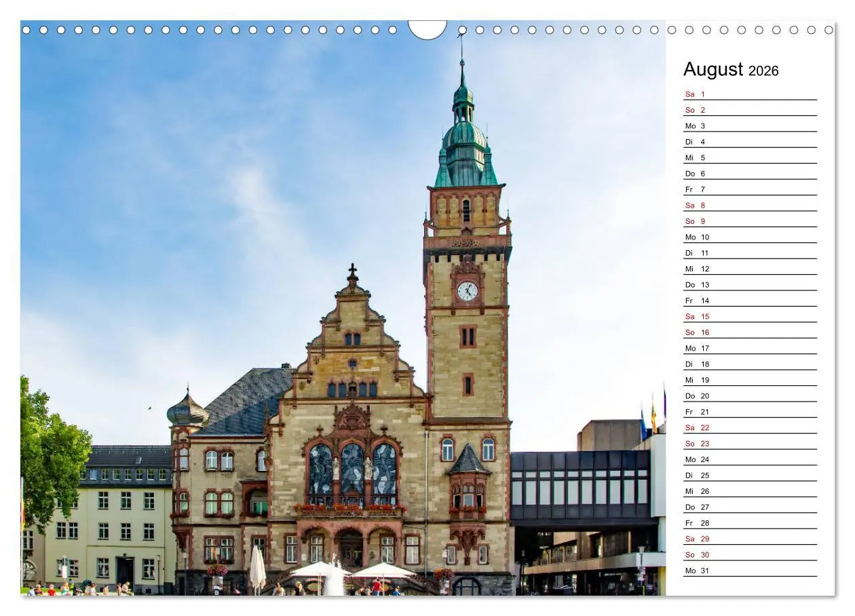This screenshot has height=616, width=855.
Task: Click the 'August 2026' month heading
Action: pos(731,70)
